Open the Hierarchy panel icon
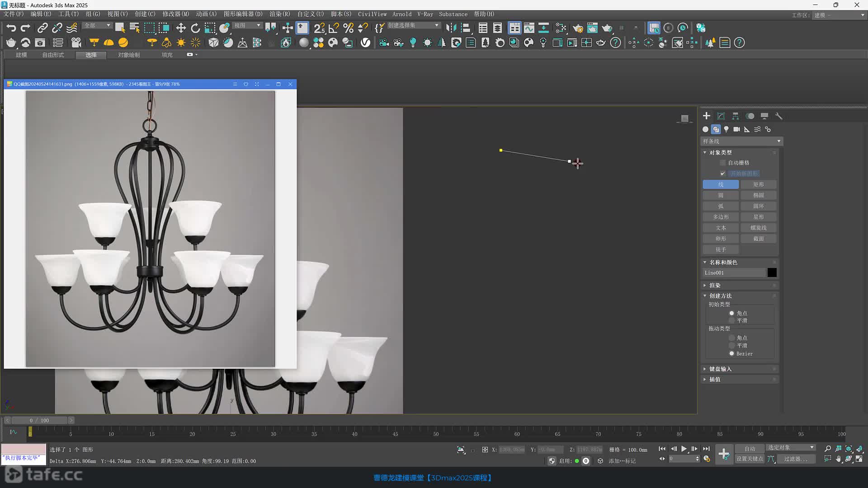 tap(736, 116)
